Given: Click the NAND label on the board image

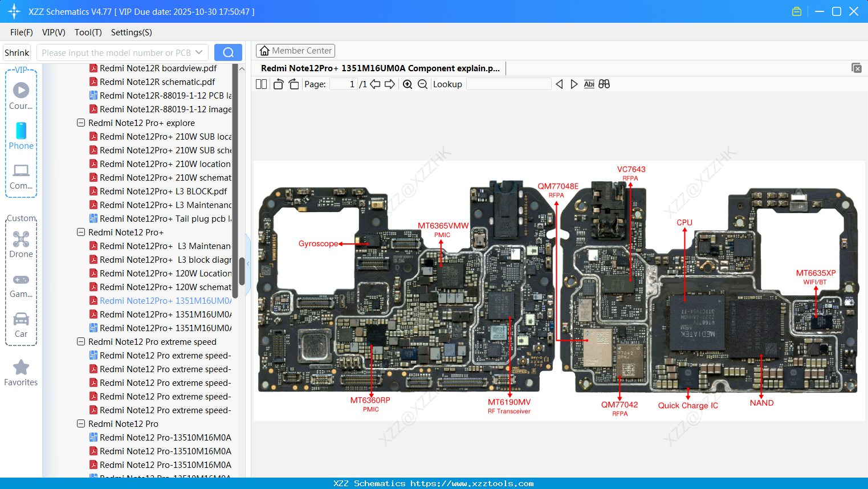Looking at the screenshot, I should point(761,402).
